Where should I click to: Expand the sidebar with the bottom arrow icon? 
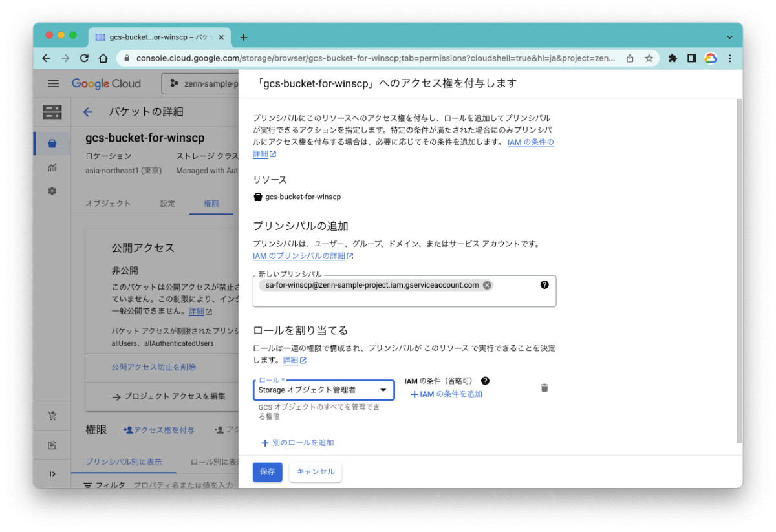click(52, 474)
